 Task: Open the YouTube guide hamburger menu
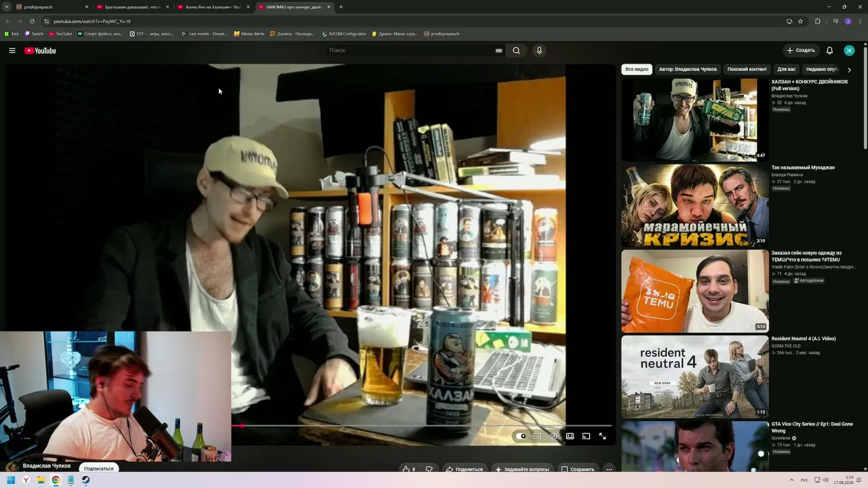pyautogui.click(x=12, y=51)
